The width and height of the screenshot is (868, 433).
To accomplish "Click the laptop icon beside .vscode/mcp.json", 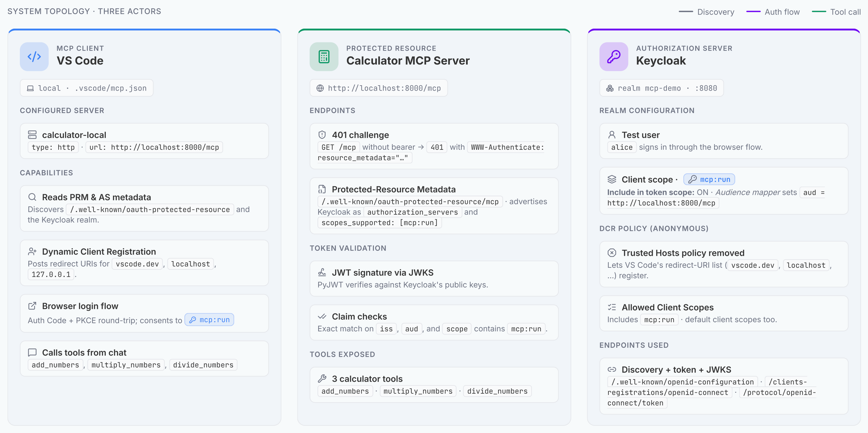I will 30,88.
